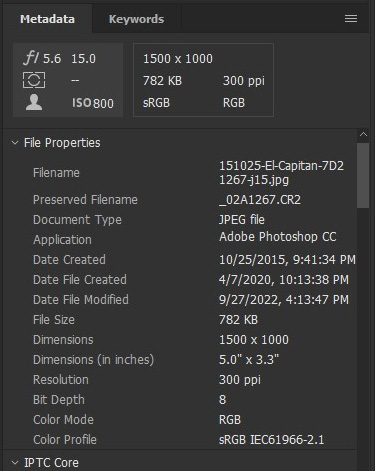375x471 pixels.
Task: Click the Date File Modified label
Action: (81, 300)
